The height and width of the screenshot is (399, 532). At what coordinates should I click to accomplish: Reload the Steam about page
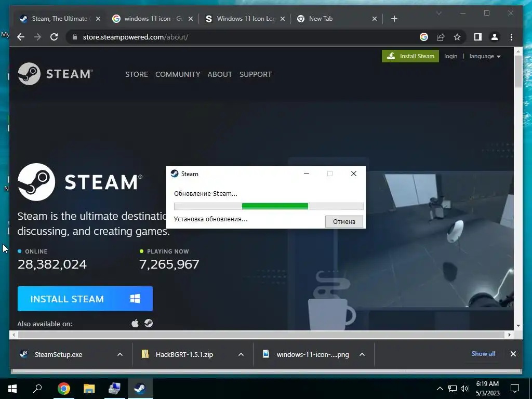click(x=54, y=37)
